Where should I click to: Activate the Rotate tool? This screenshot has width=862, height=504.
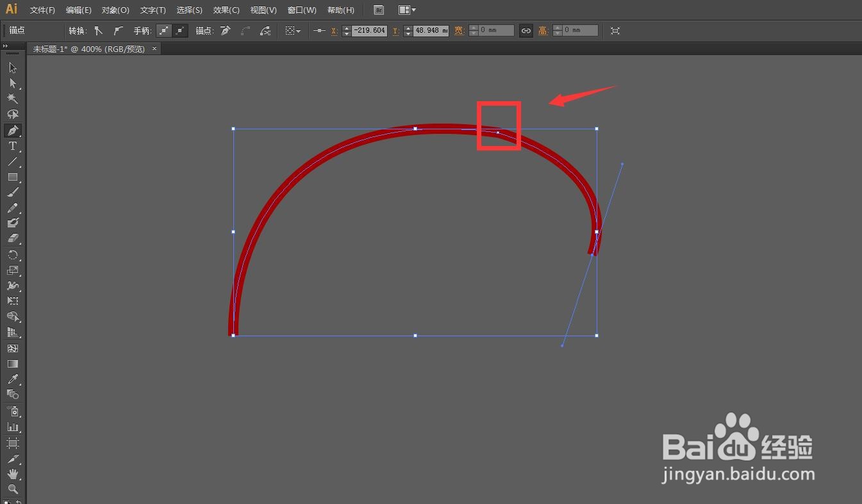[13, 255]
